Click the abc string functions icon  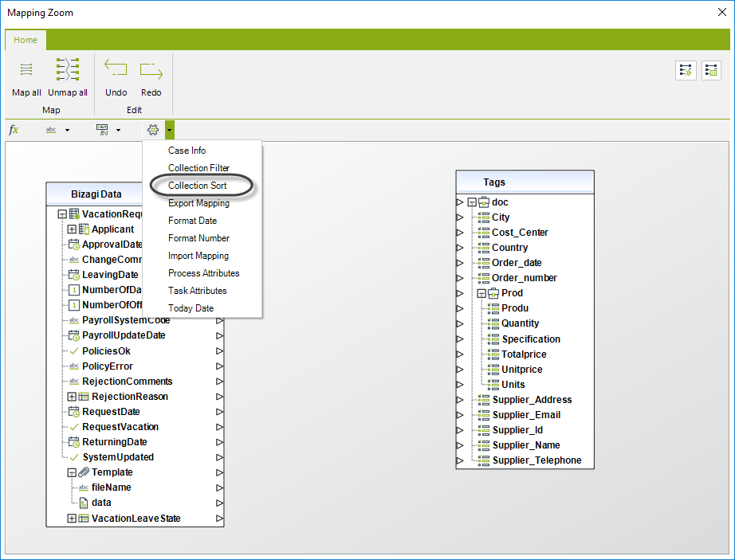click(51, 130)
